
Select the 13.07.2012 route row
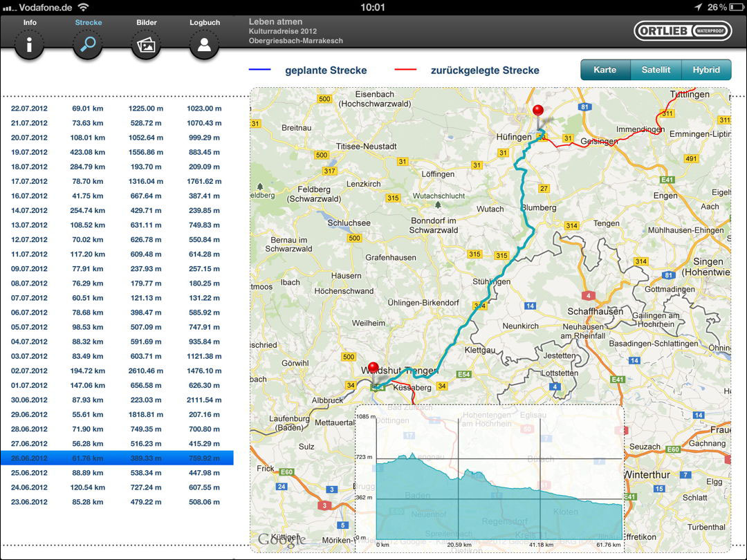pyautogui.click(x=117, y=225)
